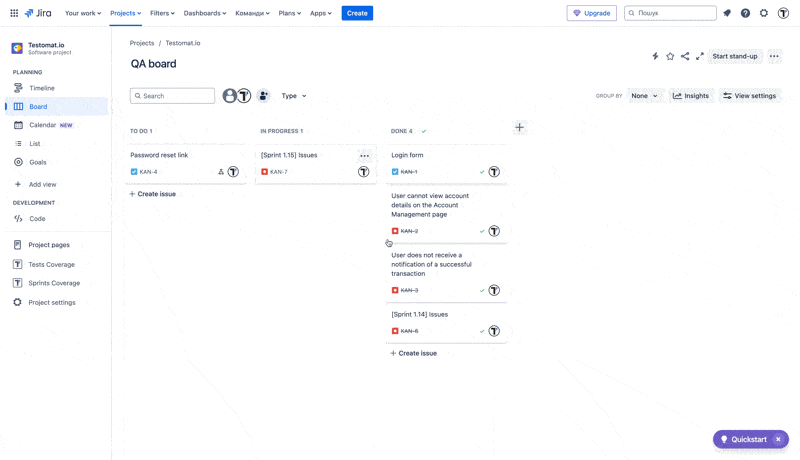The image size is (800, 460).
Task: Dismiss the Quickstart panel with X
Action: click(x=778, y=439)
